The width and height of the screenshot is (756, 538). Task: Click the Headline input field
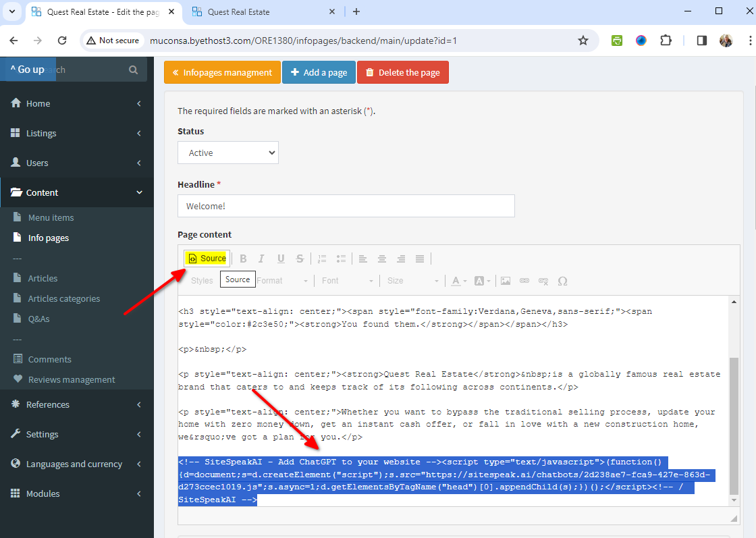click(346, 207)
